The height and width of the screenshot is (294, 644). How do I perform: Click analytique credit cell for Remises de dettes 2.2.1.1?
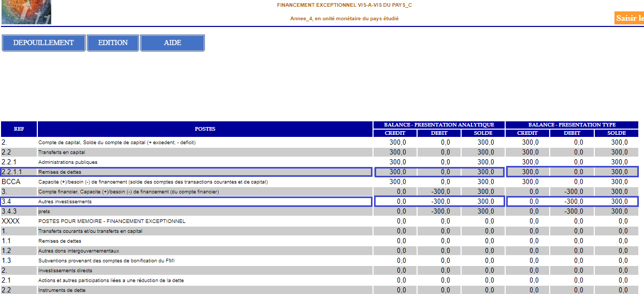[397, 172]
